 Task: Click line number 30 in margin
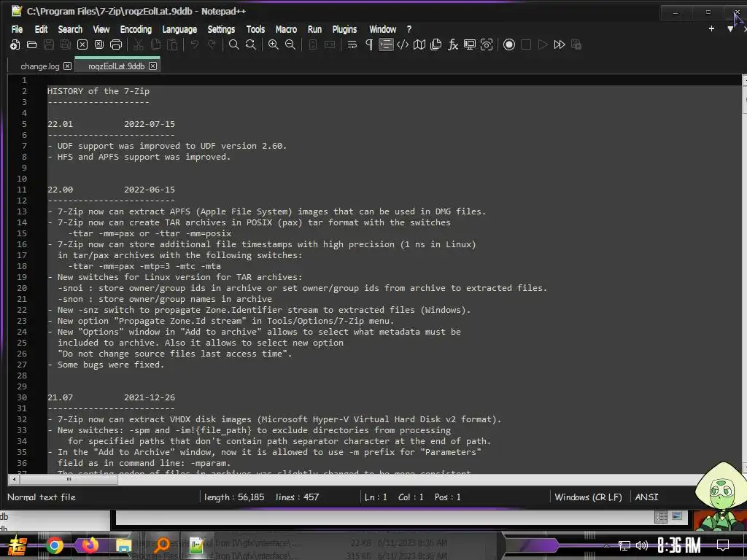pos(22,397)
